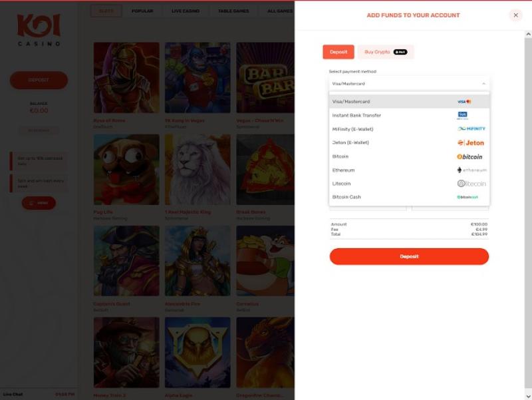The image size is (532, 400).
Task: Open the Pug Life game thumbnail
Action: pos(126,170)
